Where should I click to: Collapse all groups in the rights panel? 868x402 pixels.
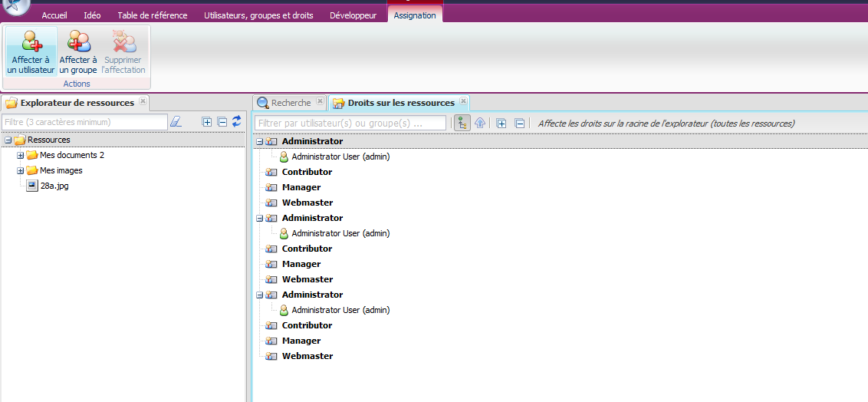pos(519,123)
